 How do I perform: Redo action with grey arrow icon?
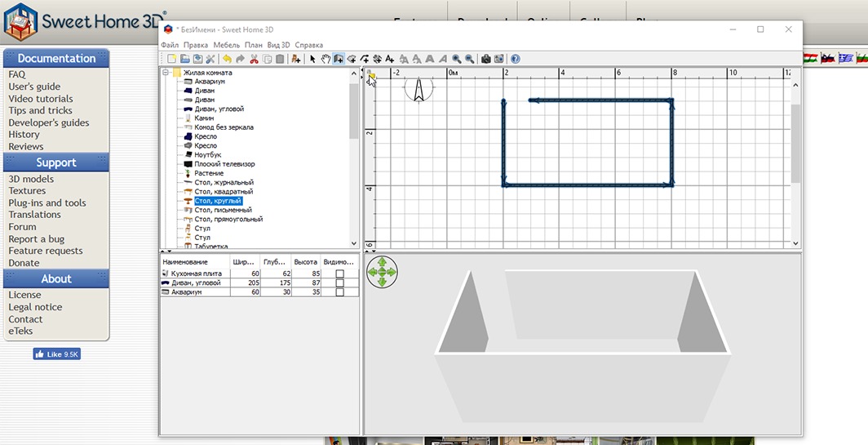point(240,59)
